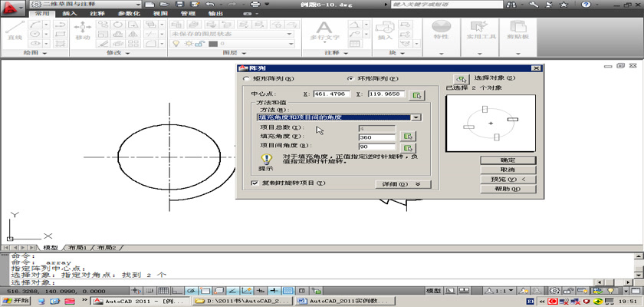This screenshot has height=307, width=644.
Task: Click the 详细 details button
Action: 403,184
